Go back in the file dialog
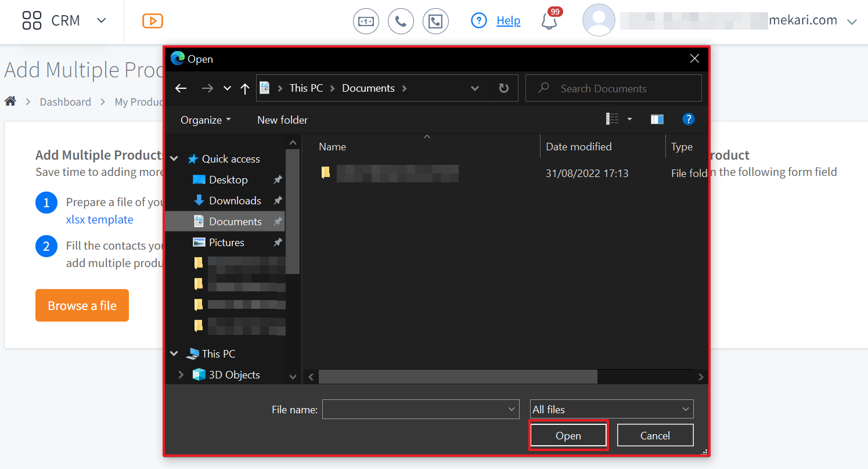The height and width of the screenshot is (469, 868). coord(181,88)
